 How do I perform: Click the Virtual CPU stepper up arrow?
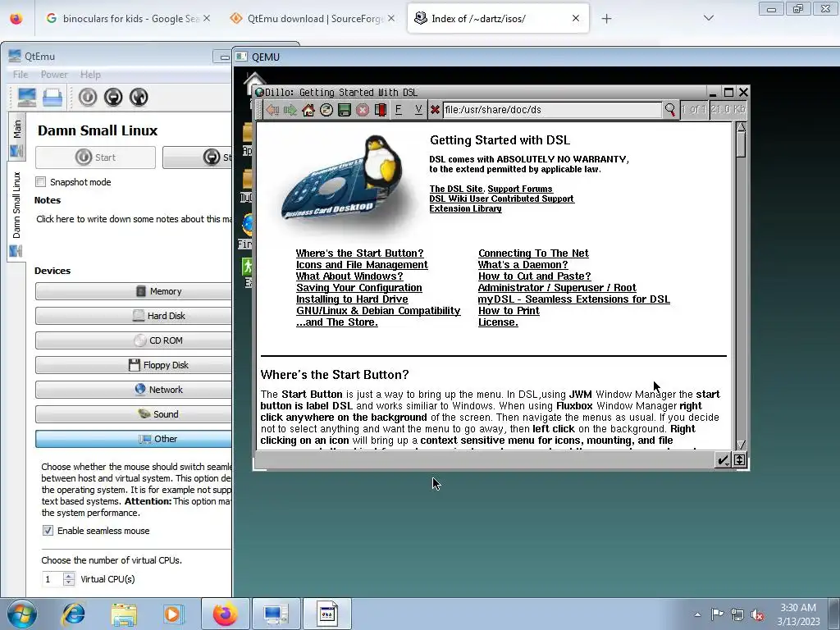coord(69,576)
